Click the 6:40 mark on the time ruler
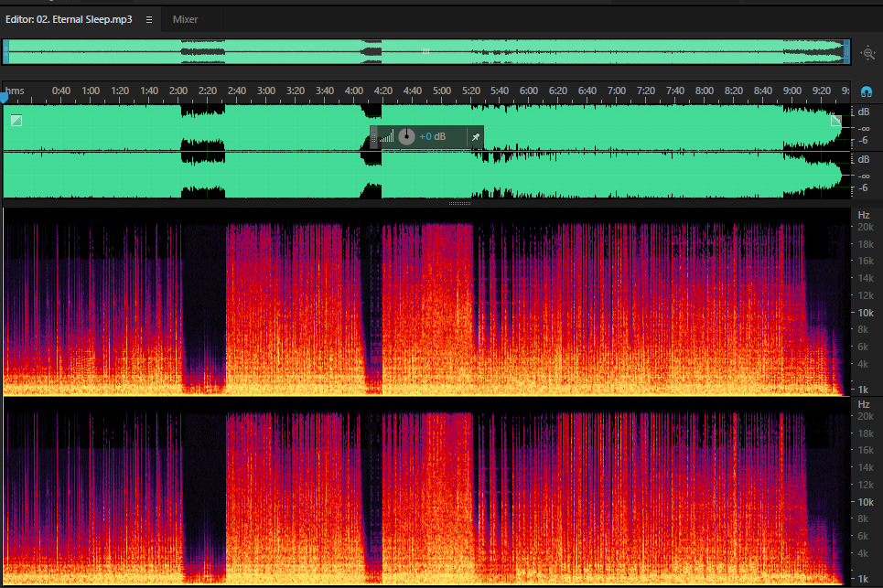 tap(587, 91)
